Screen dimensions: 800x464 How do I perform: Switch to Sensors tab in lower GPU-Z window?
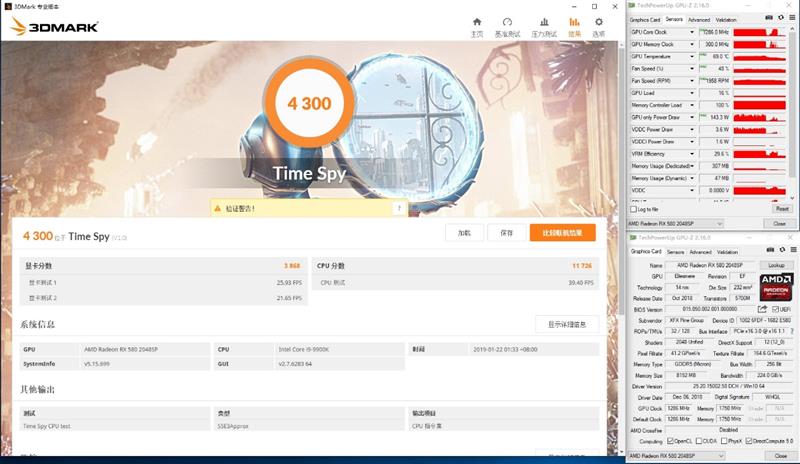click(x=676, y=252)
